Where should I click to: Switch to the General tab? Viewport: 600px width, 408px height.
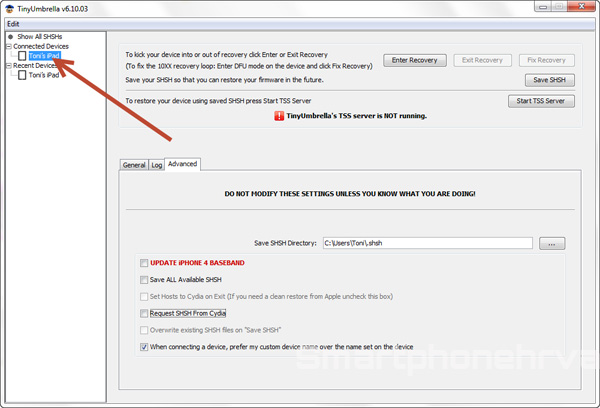point(134,164)
